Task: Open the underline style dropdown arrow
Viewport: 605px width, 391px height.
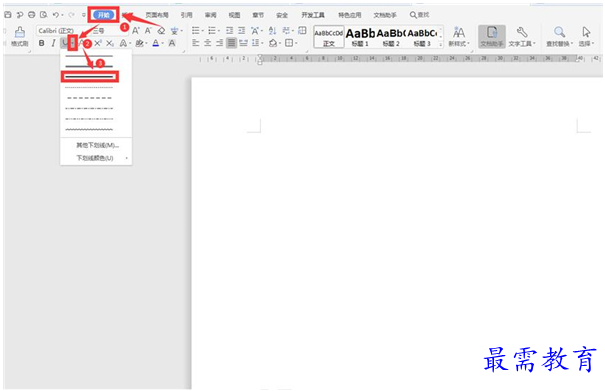Action: pyautogui.click(x=73, y=43)
